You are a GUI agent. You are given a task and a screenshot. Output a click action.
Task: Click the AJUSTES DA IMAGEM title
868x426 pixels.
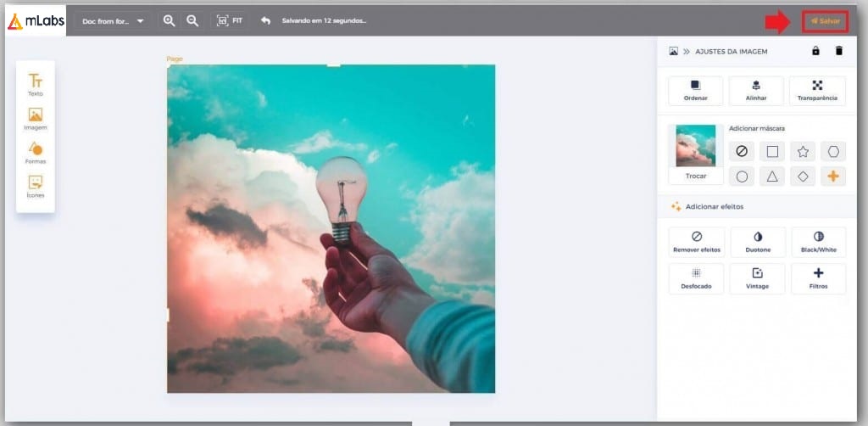(x=732, y=51)
